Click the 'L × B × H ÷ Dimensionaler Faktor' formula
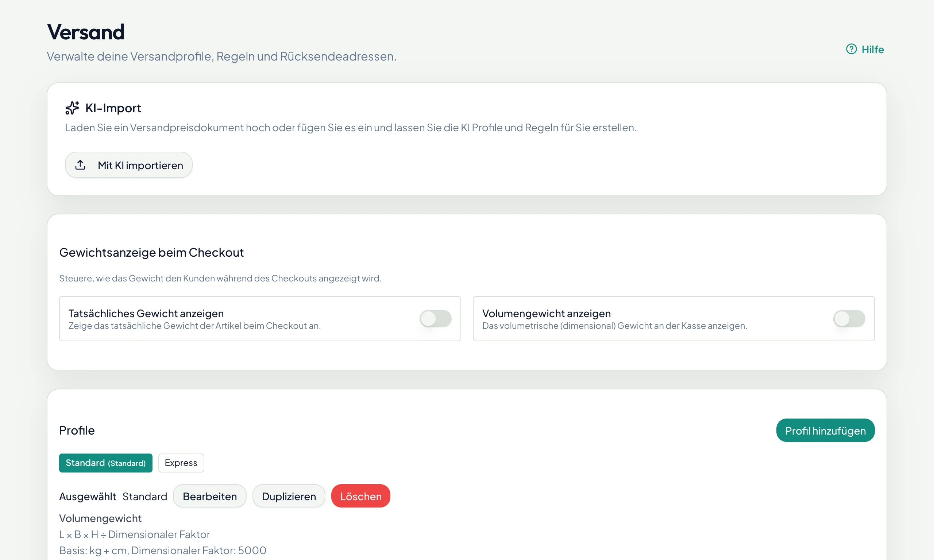This screenshot has width=934, height=560. 134,534
